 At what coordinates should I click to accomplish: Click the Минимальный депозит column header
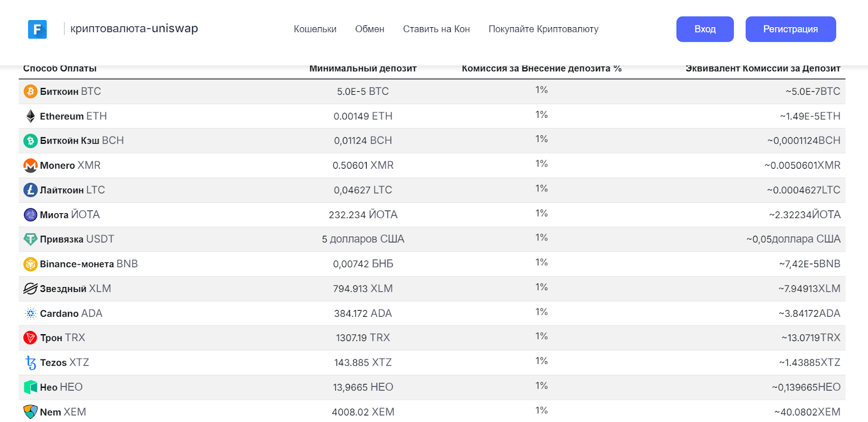tap(363, 68)
